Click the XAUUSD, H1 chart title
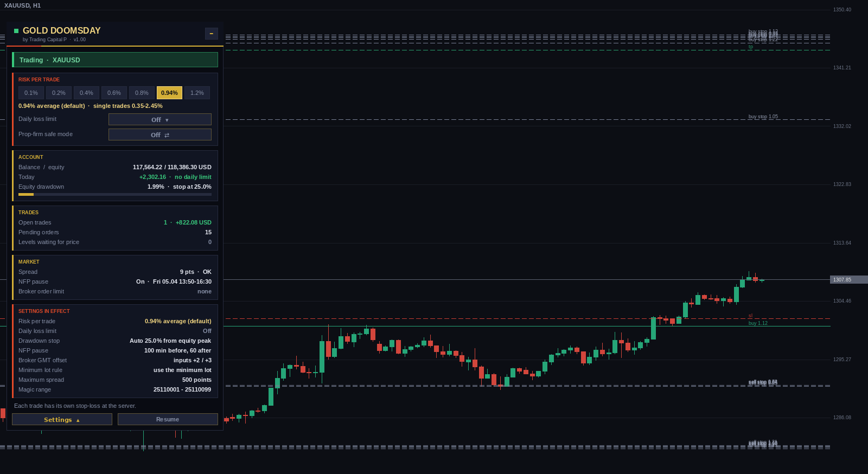The image size is (868, 474). [22, 5]
